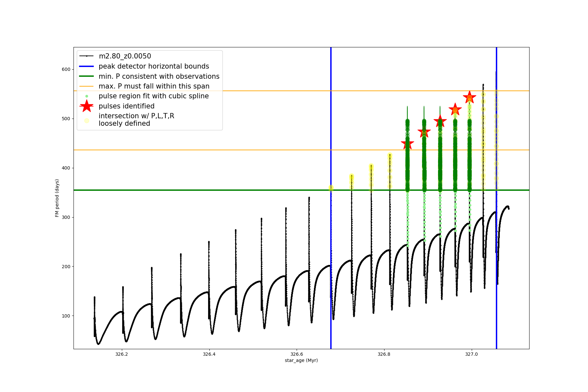Click the red star icon in the legend

pyautogui.click(x=87, y=106)
